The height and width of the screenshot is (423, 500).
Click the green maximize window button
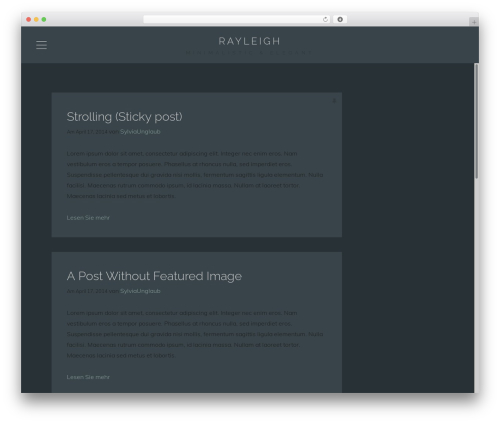tap(44, 19)
